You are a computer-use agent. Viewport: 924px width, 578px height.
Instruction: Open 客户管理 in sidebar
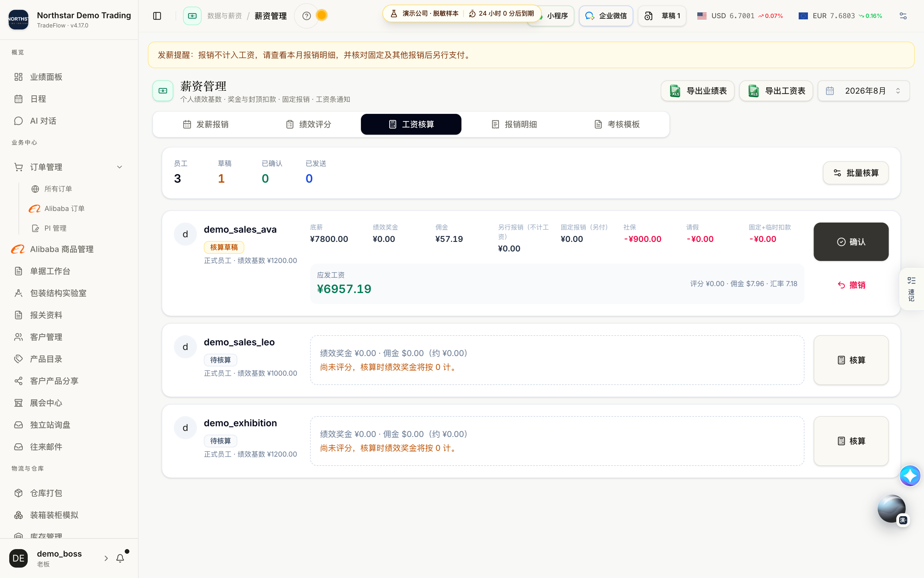(x=69, y=337)
